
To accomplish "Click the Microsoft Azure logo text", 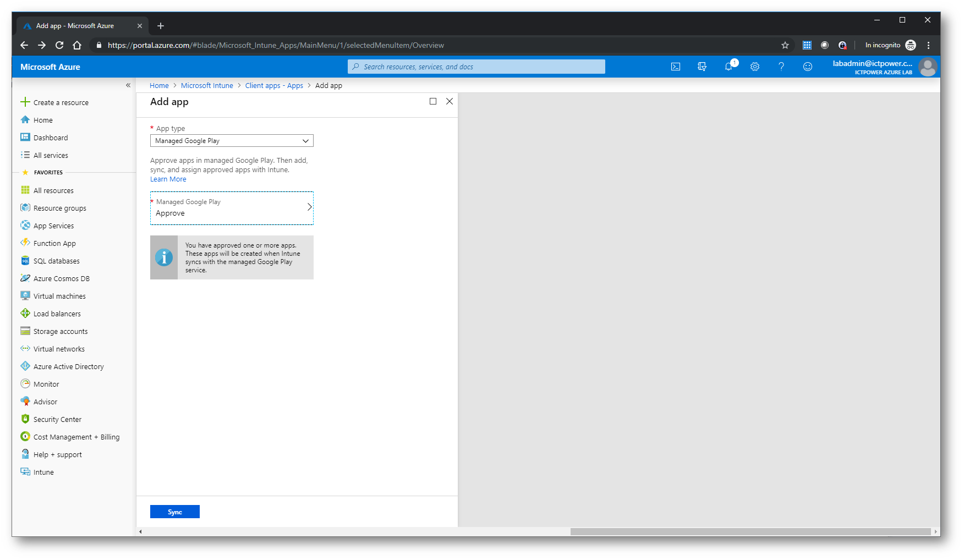I will [x=50, y=67].
